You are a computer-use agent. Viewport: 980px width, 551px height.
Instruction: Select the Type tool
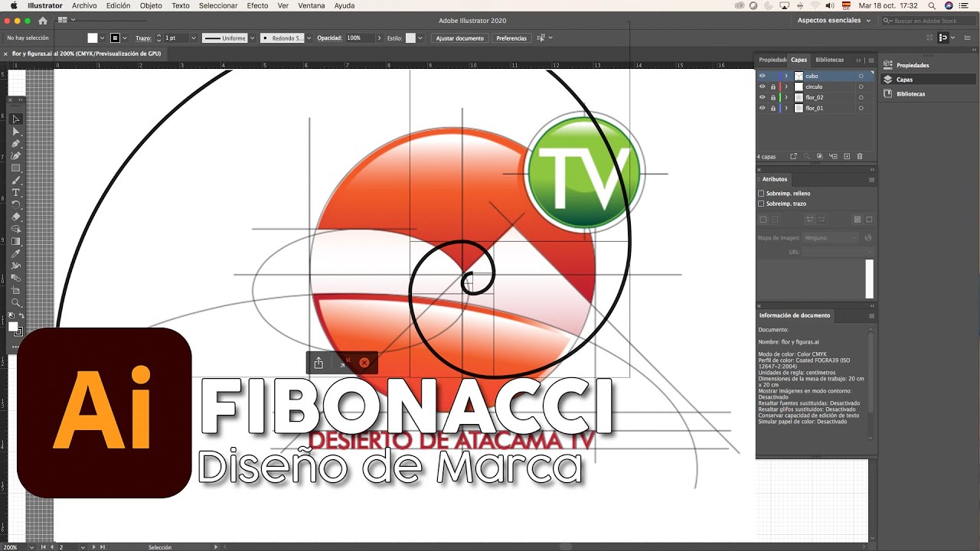pyautogui.click(x=16, y=192)
